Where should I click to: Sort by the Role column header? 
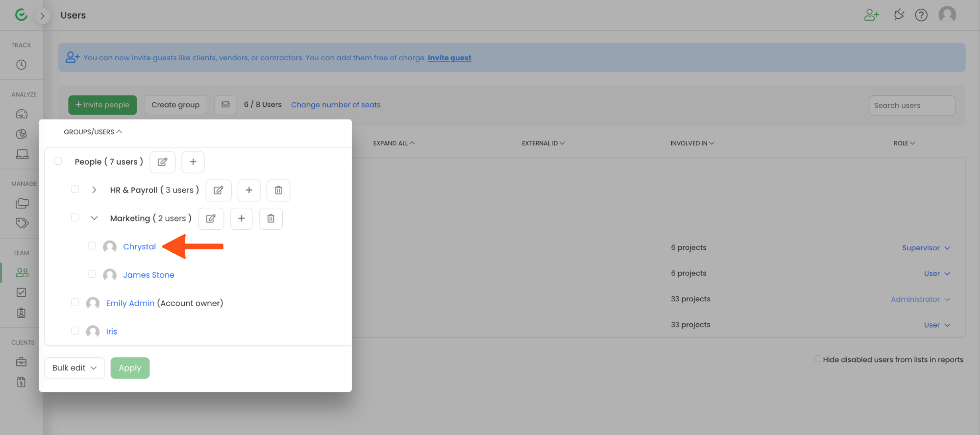pyautogui.click(x=904, y=143)
